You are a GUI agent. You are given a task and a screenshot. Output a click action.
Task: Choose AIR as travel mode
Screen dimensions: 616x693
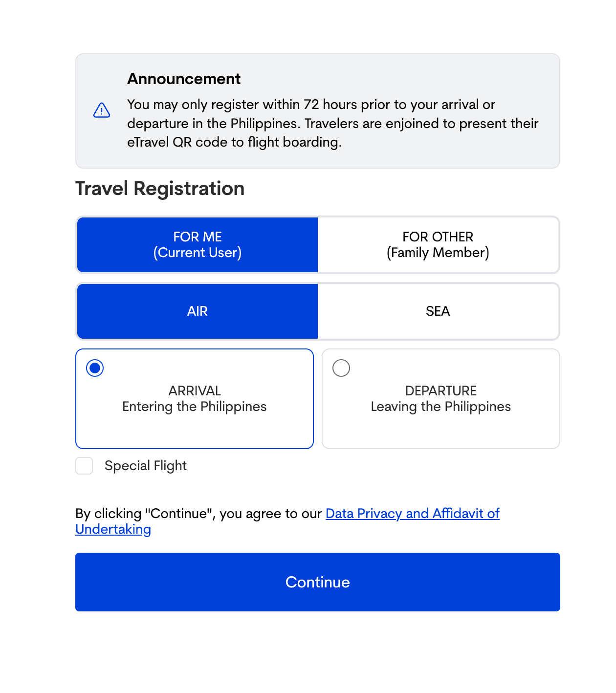point(198,311)
